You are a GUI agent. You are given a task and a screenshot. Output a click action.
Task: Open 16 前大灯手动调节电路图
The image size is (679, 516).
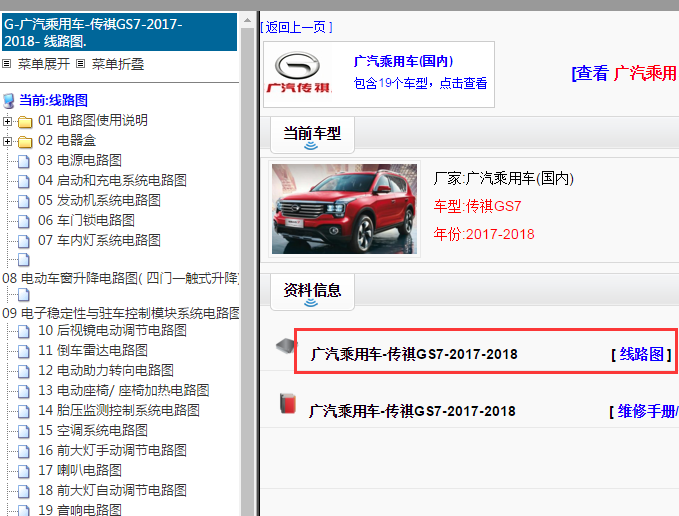(x=112, y=450)
